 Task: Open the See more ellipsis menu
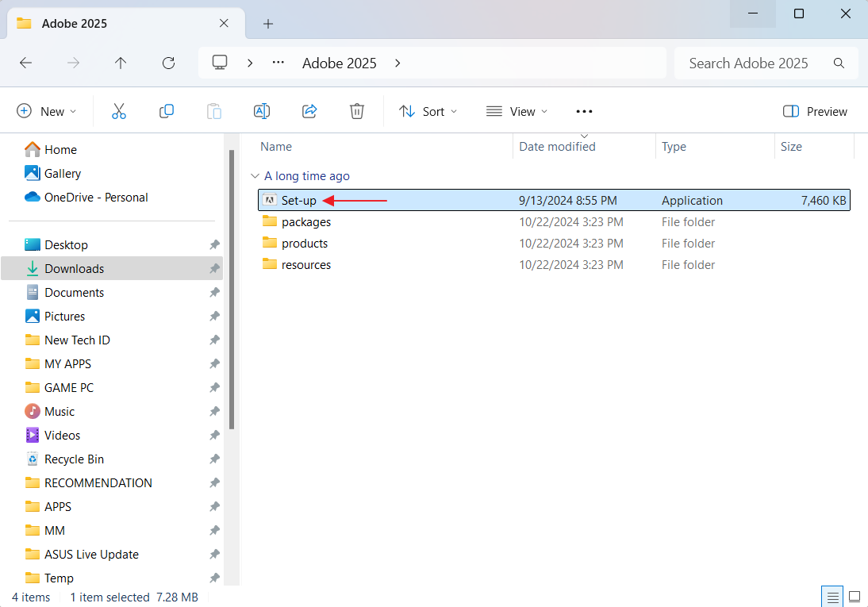tap(584, 111)
